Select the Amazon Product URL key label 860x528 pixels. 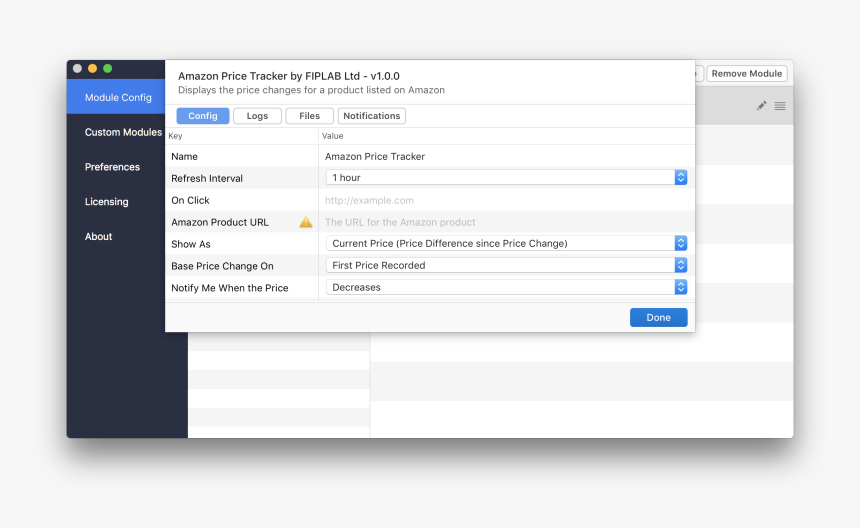220,222
